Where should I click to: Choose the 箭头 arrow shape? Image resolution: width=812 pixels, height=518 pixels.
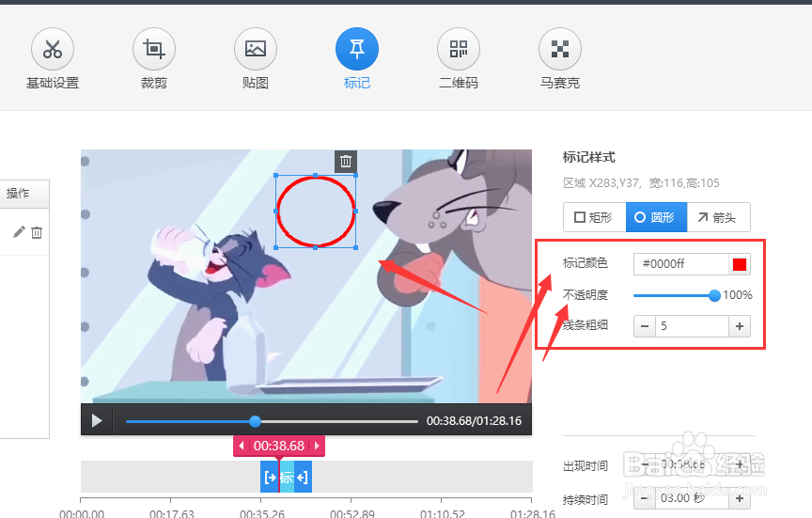tap(718, 217)
